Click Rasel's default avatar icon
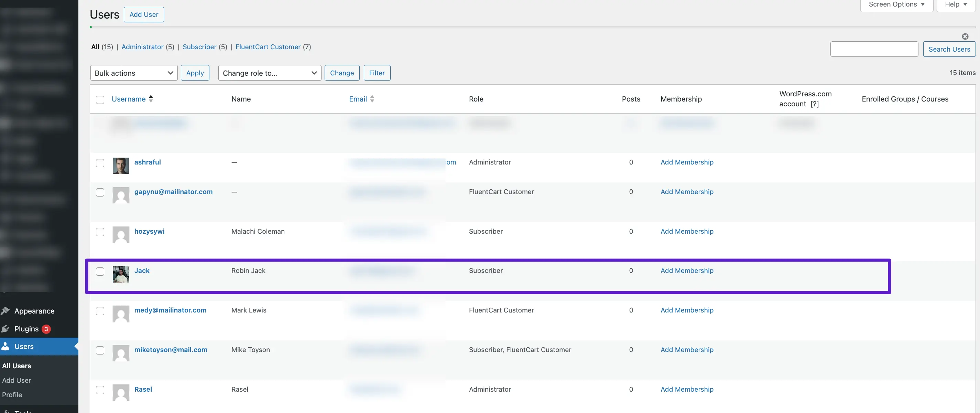 121,393
